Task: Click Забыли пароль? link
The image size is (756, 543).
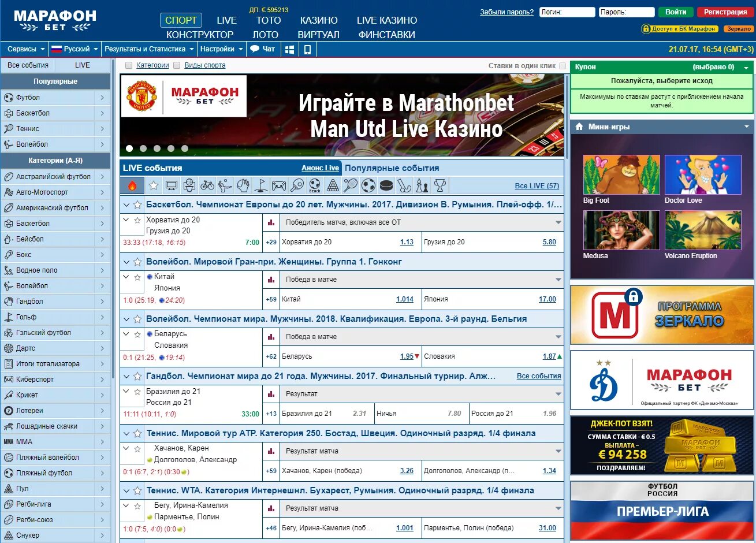Action: (x=507, y=12)
